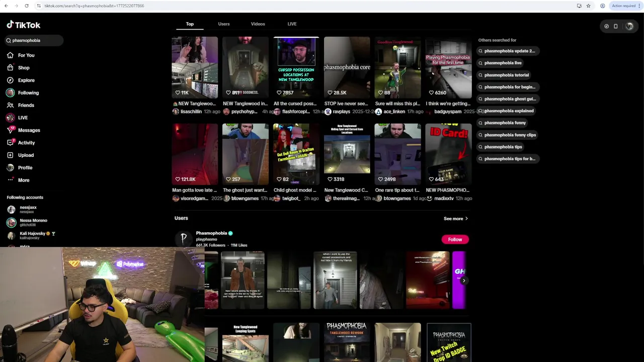
Task: Open the Playing Phasmophobia for the first time video
Action: pos(449,67)
